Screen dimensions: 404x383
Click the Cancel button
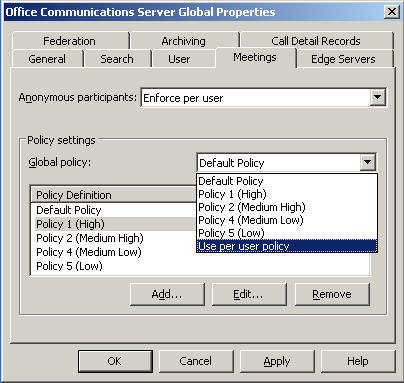196,361
